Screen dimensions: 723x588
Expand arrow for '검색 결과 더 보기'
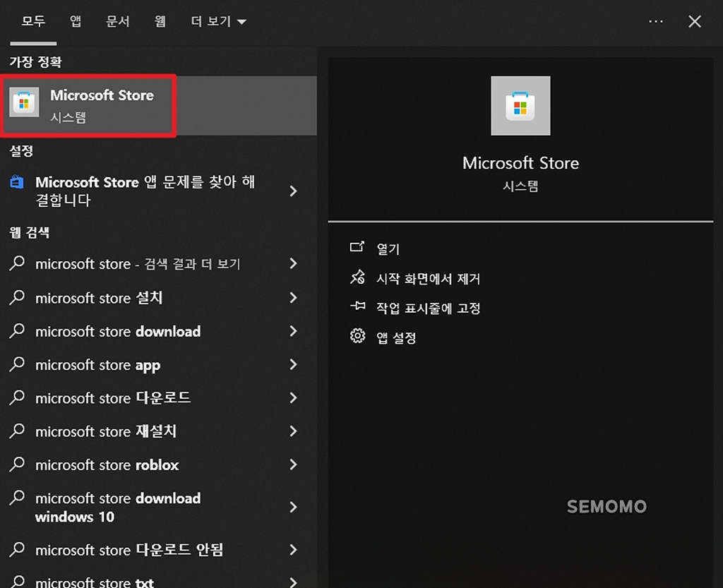click(x=293, y=263)
